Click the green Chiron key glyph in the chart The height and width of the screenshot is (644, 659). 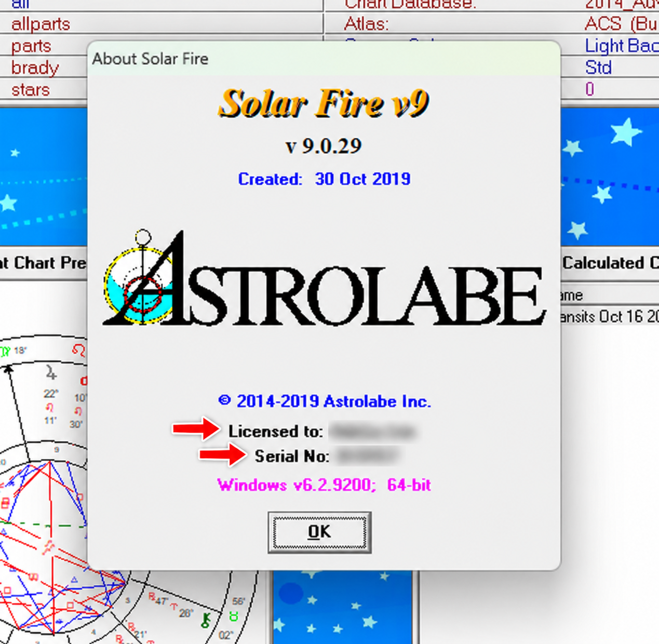(x=206, y=620)
